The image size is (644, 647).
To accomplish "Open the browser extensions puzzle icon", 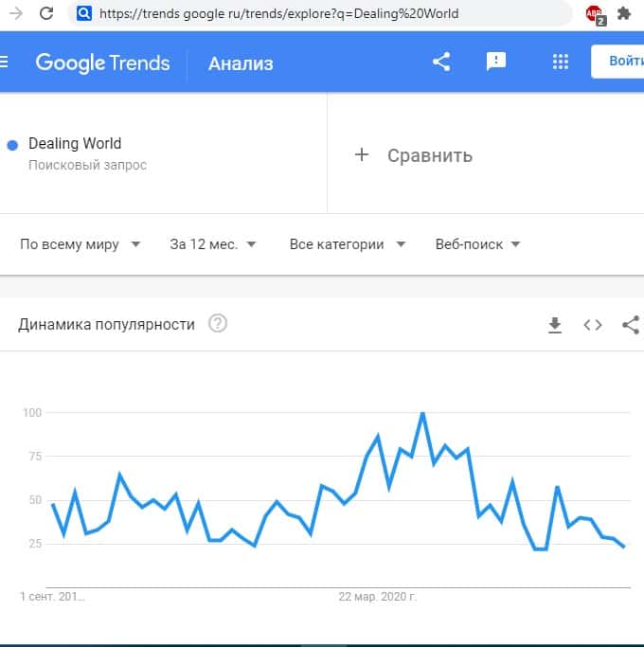I will (624, 14).
